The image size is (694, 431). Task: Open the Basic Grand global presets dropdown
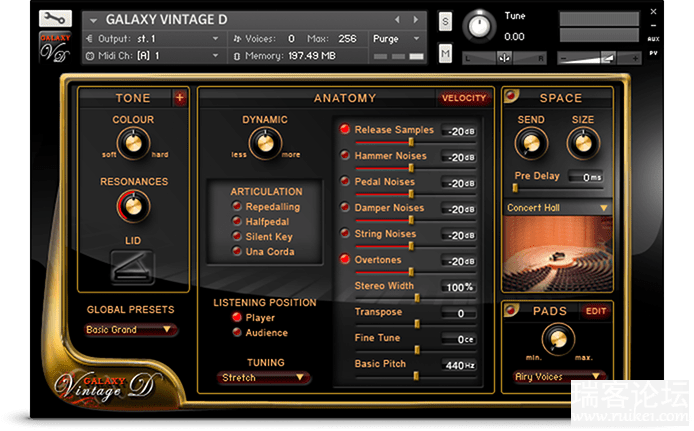click(x=130, y=330)
